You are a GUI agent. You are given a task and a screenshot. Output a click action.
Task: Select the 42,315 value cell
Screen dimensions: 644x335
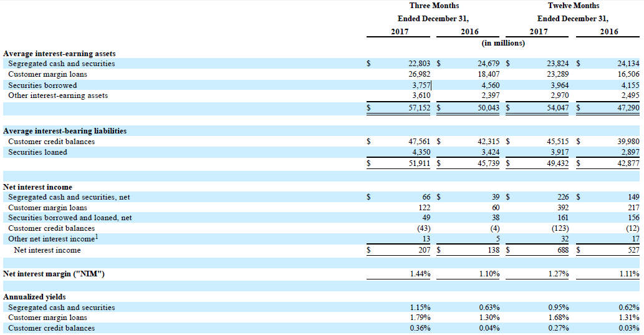pos(488,142)
